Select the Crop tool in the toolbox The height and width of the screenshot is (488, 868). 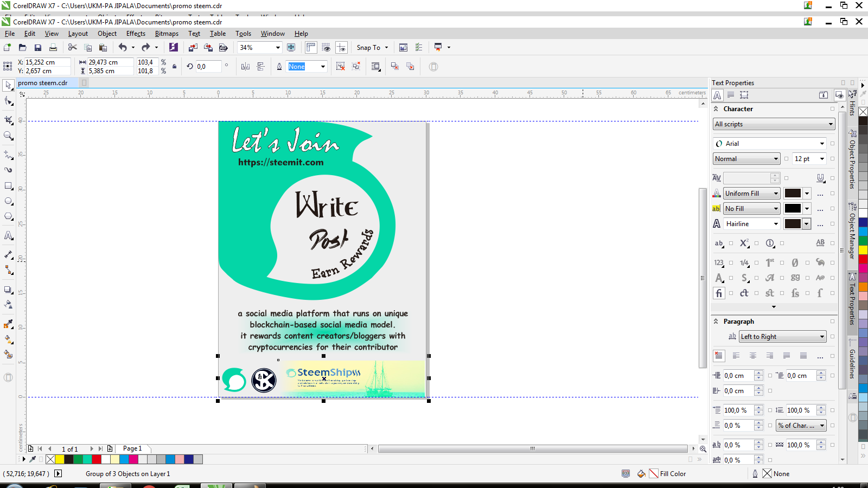(9, 120)
